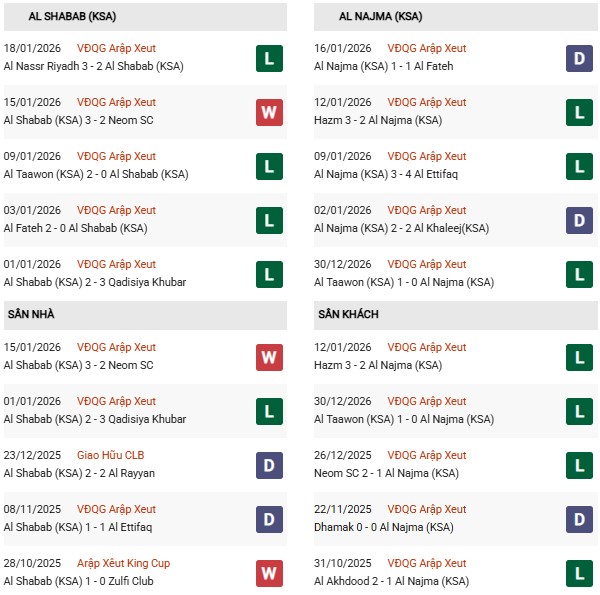Image resolution: width=600 pixels, height=595 pixels.
Task: Click L badge beside Al Taawon 2-0 Al Shabab
Action: pyautogui.click(x=267, y=166)
